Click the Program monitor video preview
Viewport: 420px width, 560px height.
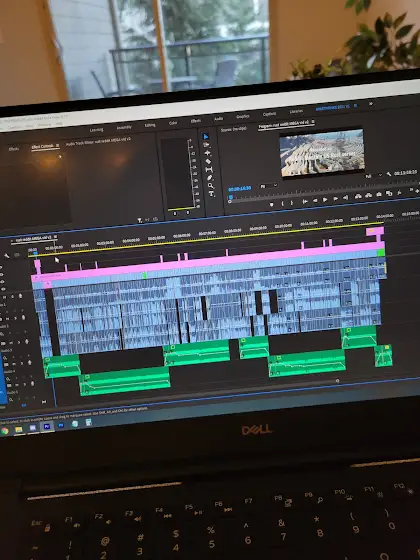[322, 153]
